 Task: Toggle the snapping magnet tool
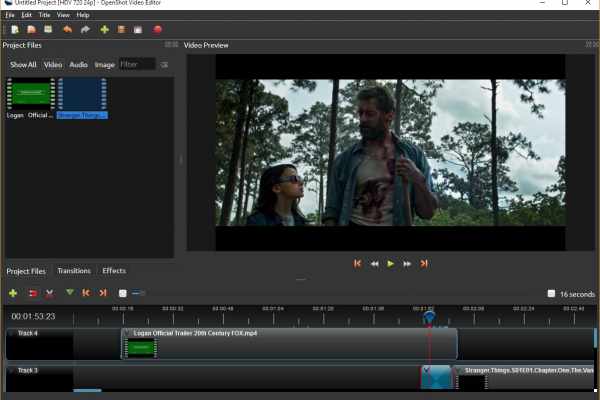point(33,293)
